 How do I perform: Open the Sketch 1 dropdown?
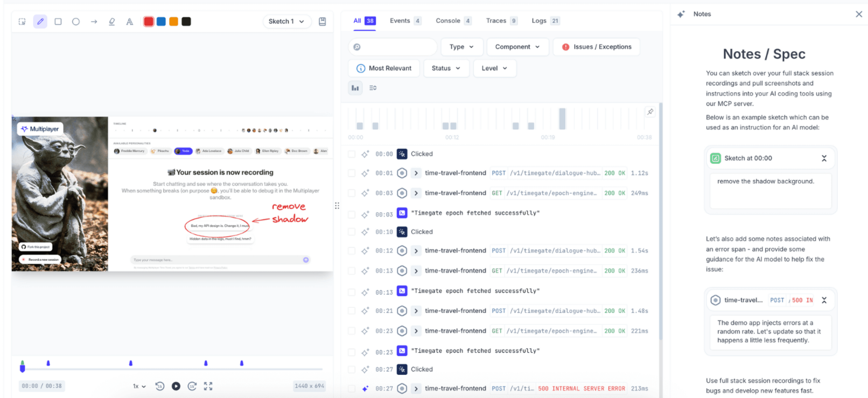coord(286,22)
